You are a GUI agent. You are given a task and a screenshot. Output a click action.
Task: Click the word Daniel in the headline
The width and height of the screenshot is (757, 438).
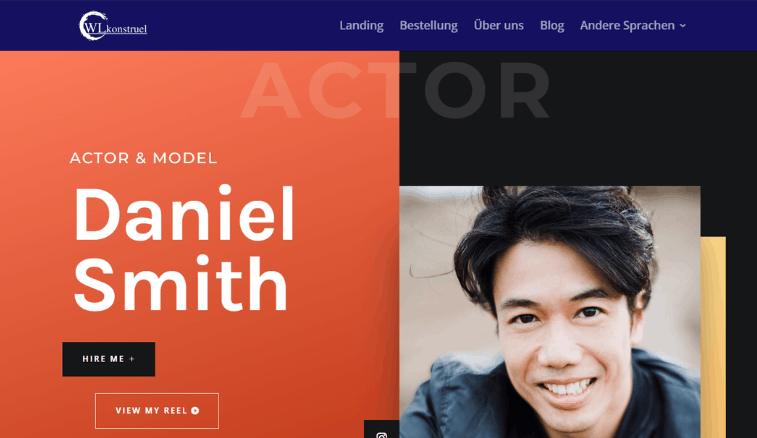click(184, 213)
